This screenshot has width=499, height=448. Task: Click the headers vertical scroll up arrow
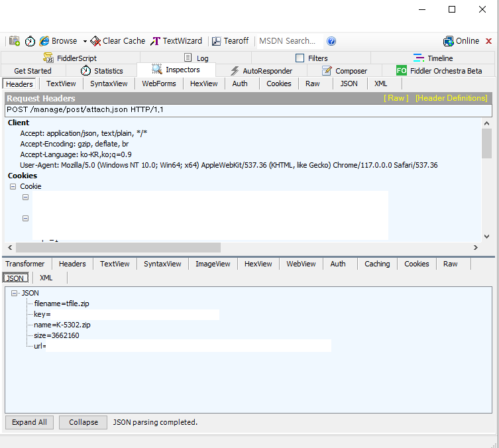pyautogui.click(x=486, y=123)
